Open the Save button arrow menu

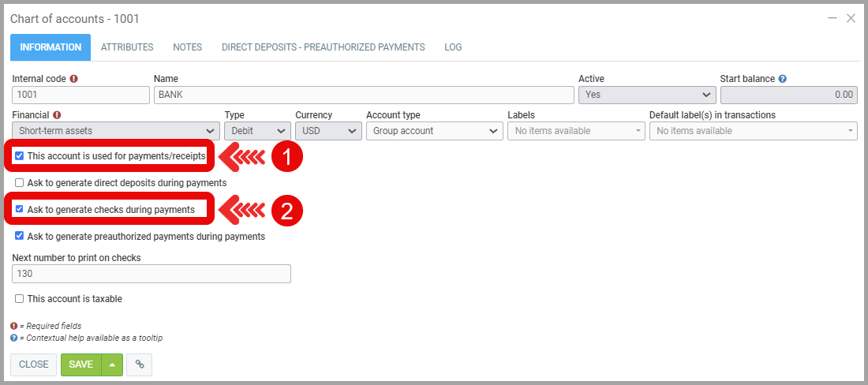112,364
